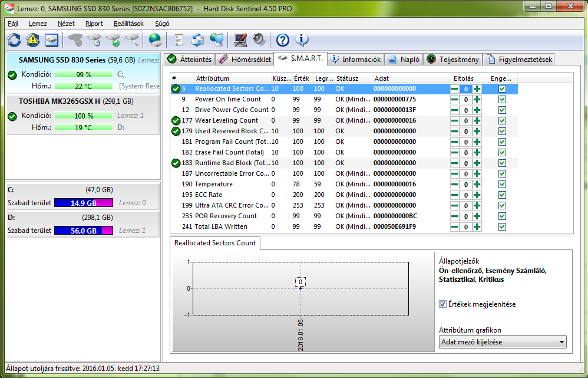Open the Súgó menu
The image size is (588, 378).
click(162, 24)
